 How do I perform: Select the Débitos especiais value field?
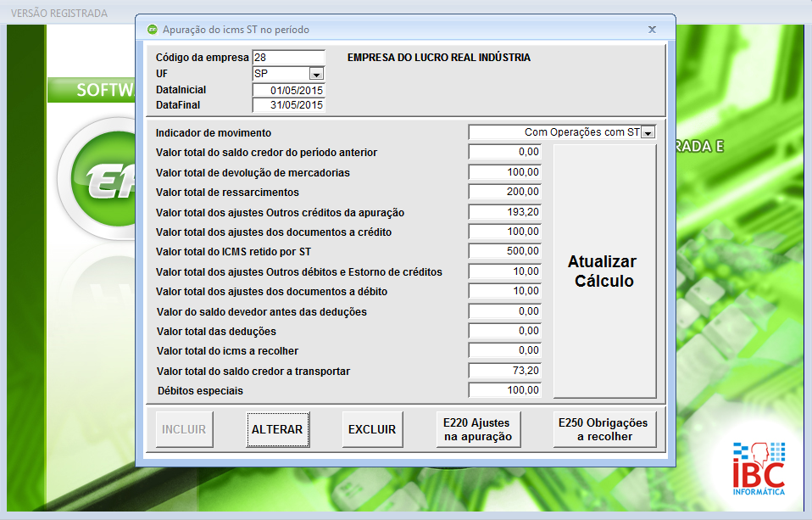point(504,390)
